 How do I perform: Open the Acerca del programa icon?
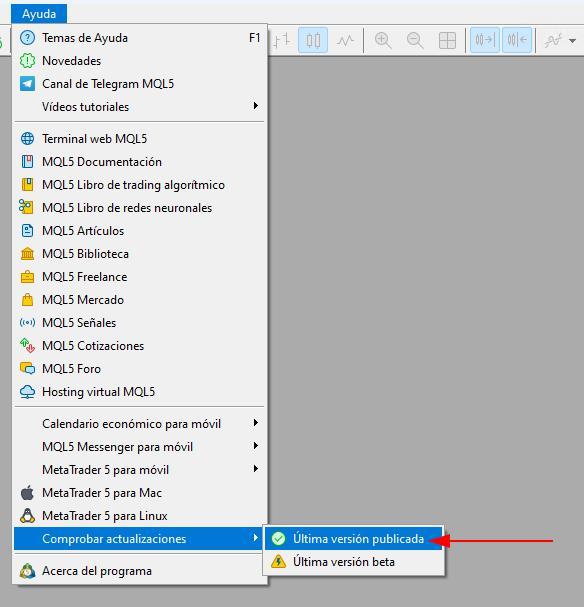27,571
